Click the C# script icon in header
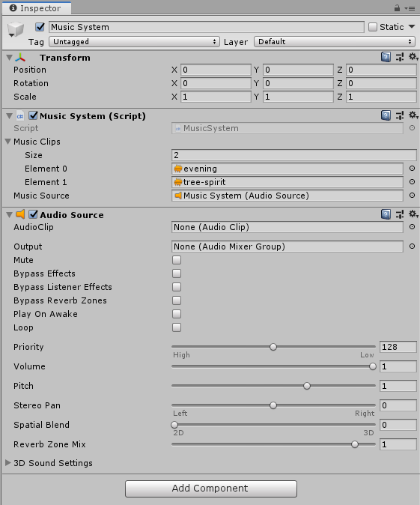The width and height of the screenshot is (420, 505). click(20, 116)
